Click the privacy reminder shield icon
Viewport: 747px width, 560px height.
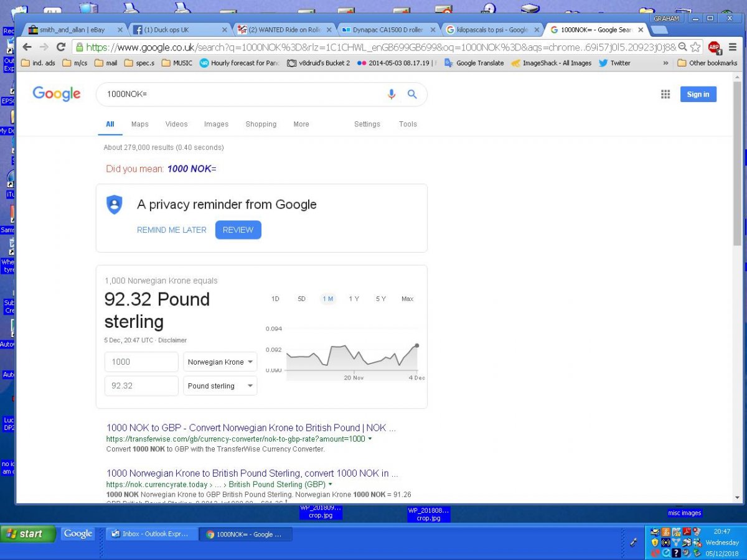115,205
